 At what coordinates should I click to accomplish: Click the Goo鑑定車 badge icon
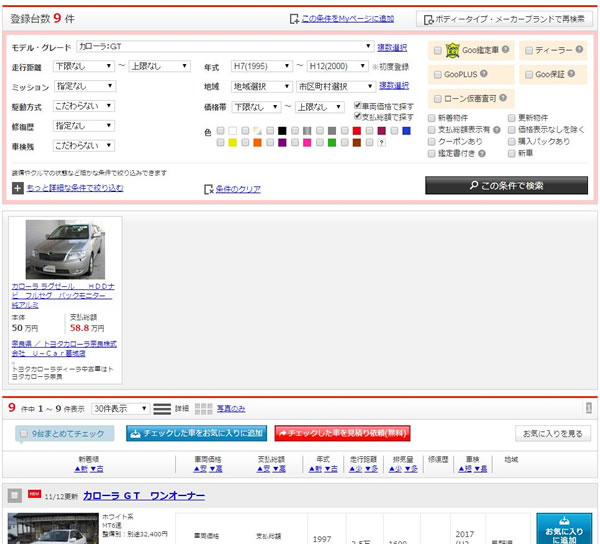pyautogui.click(x=452, y=50)
